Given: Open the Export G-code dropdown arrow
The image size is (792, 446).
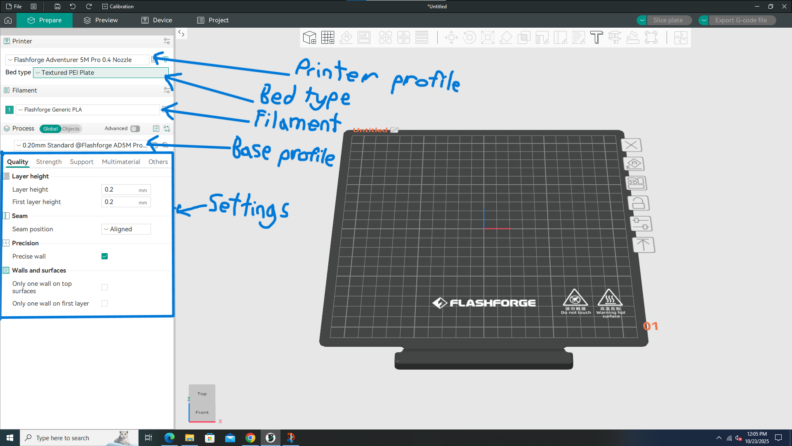Looking at the screenshot, I should point(704,20).
